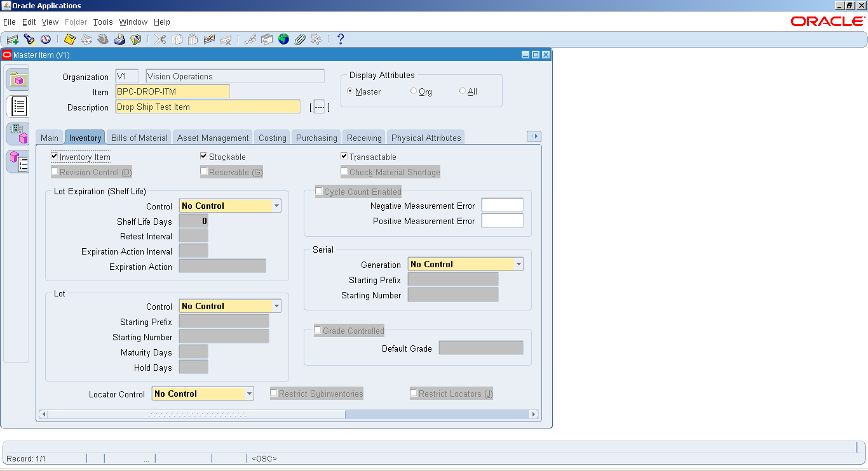Viewport: 868px width, 471px height.
Task: Click the Close Form folder icon
Action: pyautogui.click(x=136, y=39)
